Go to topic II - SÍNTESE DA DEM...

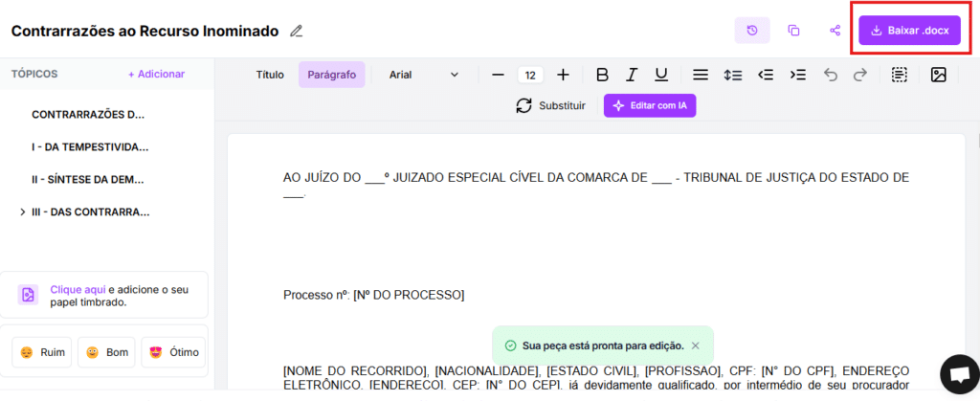(x=88, y=180)
